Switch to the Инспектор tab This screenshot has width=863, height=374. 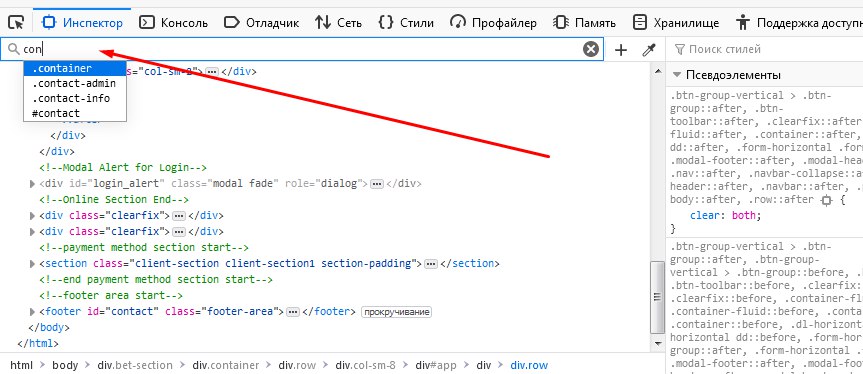(83, 23)
